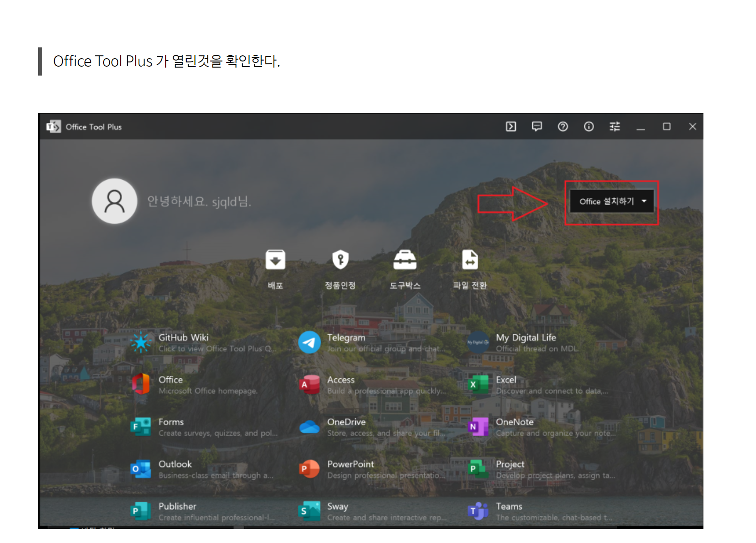This screenshot has width=756, height=543.
Task: Click the help question mark icon
Action: pyautogui.click(x=563, y=127)
